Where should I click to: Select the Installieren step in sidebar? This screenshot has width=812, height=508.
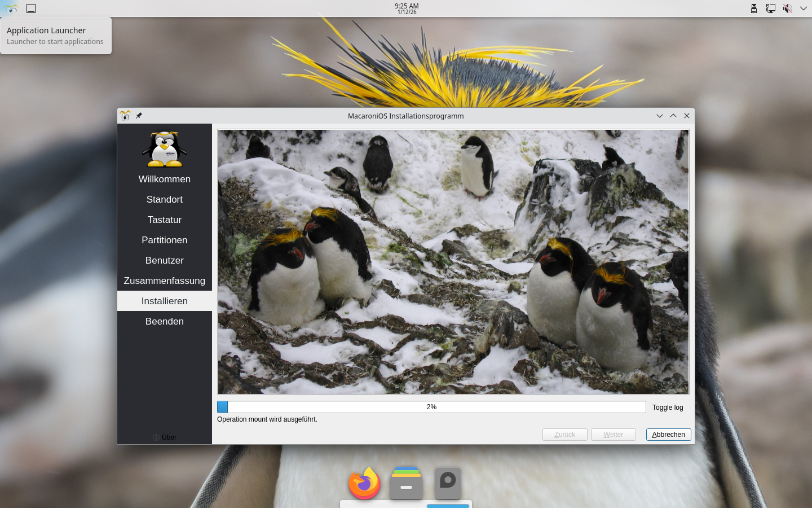click(164, 301)
